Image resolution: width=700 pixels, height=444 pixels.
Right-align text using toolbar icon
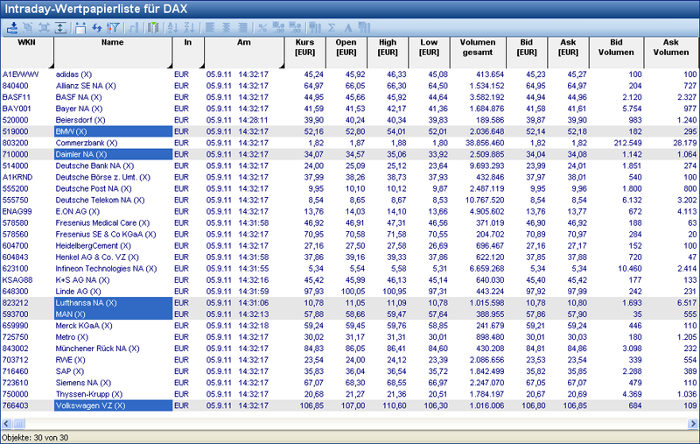point(243,27)
